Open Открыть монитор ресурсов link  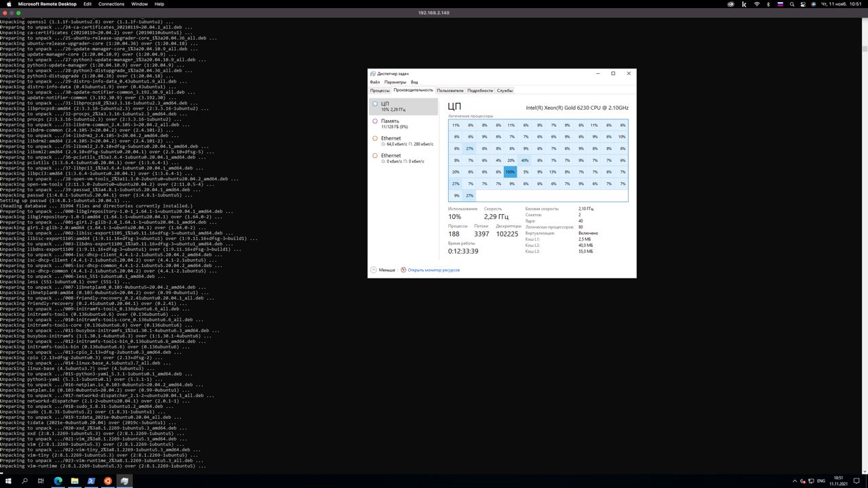coord(433,270)
